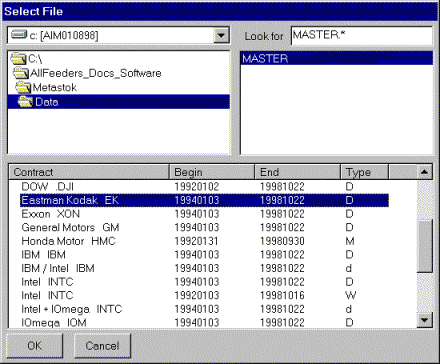Open the drive selection dropdown arrow
The image size is (440, 364).
tap(221, 35)
